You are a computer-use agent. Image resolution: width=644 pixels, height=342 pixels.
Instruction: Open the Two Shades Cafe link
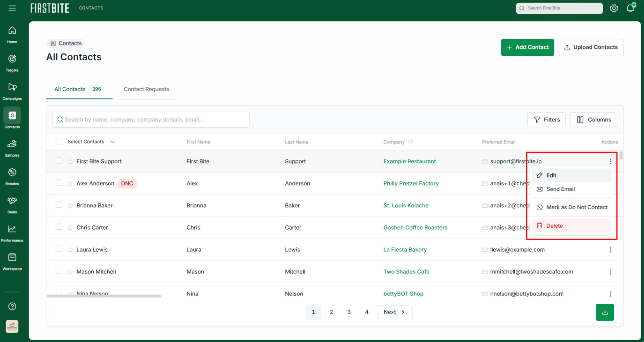[406, 271]
